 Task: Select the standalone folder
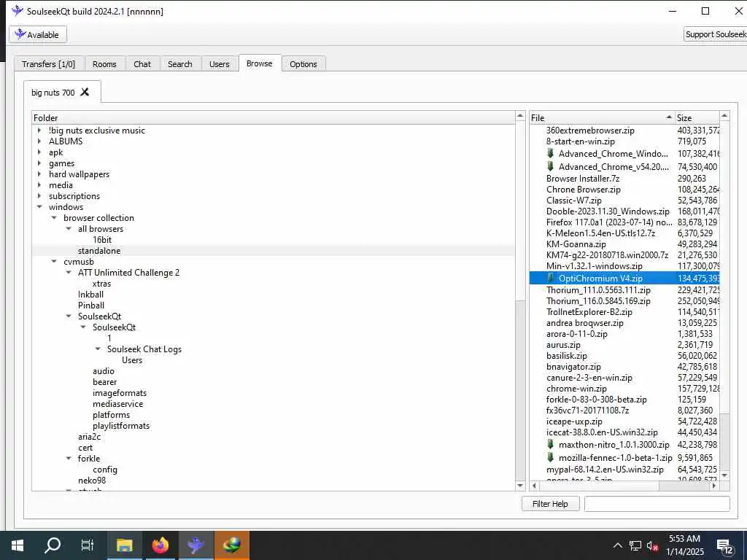(99, 251)
